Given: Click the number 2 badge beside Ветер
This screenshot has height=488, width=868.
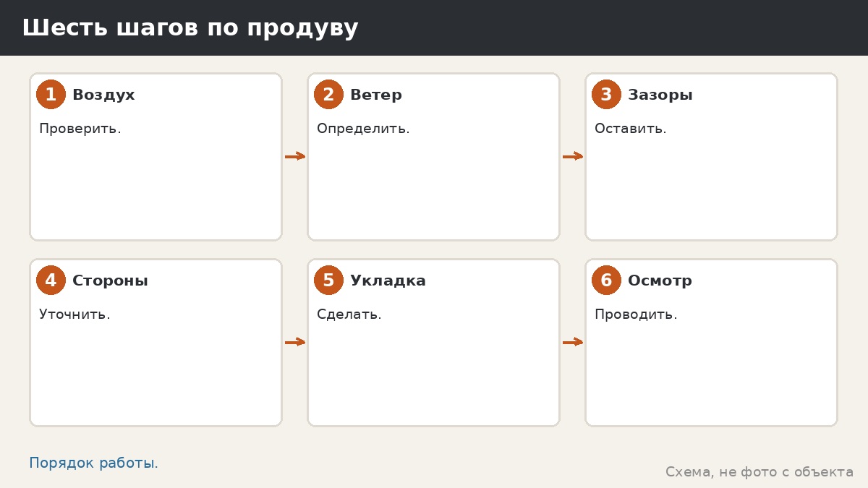Looking at the screenshot, I should [x=328, y=95].
